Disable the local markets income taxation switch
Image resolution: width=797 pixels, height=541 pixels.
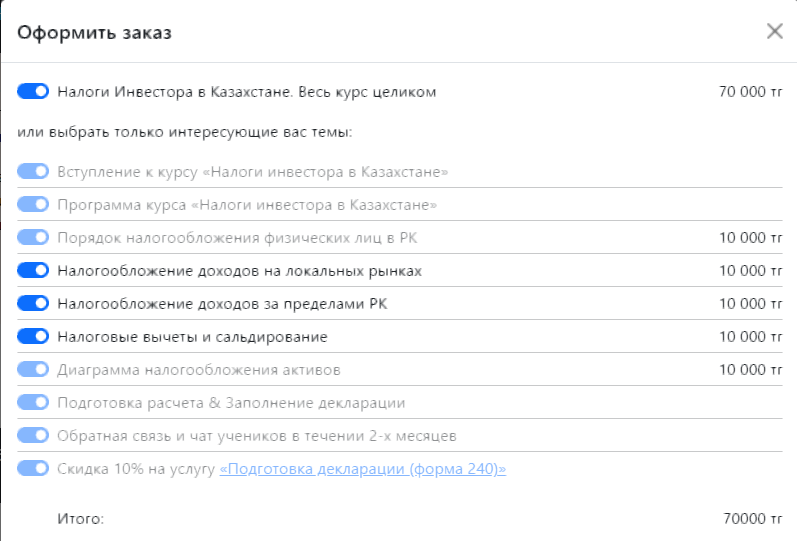click(x=33, y=271)
